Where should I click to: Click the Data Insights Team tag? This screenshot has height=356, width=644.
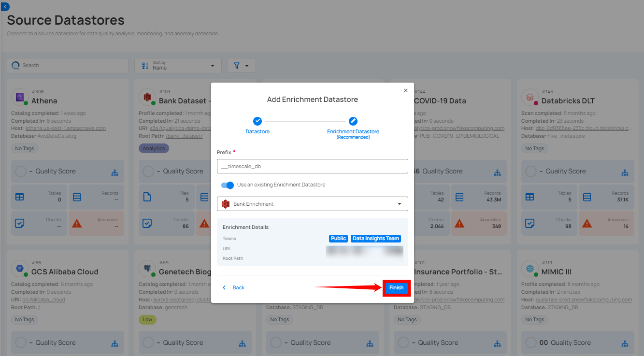[x=376, y=239]
